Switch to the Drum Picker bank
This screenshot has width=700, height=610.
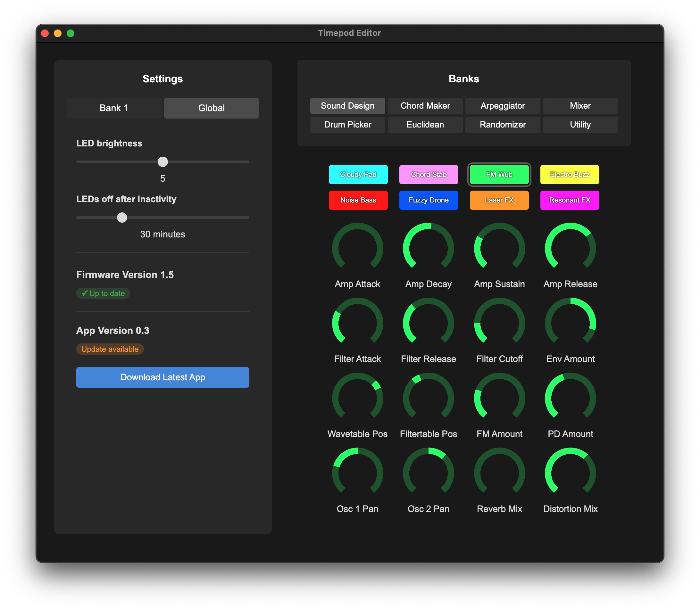[347, 125]
